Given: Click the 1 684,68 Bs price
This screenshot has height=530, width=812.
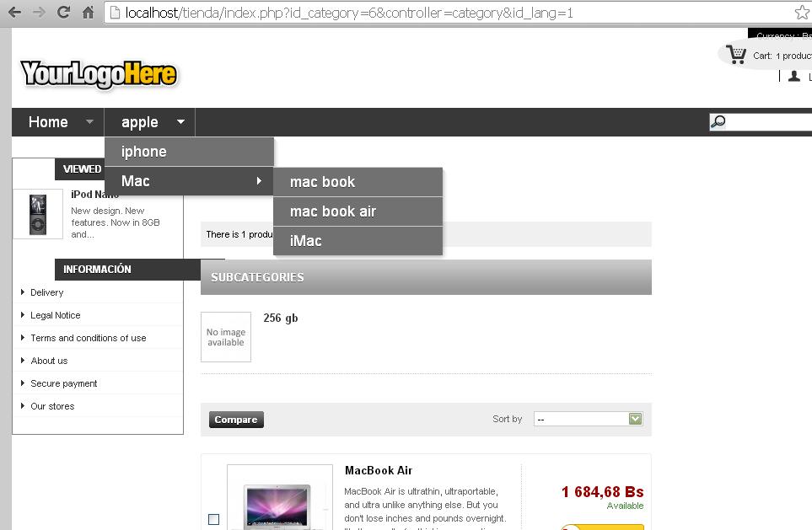Looking at the screenshot, I should [603, 492].
